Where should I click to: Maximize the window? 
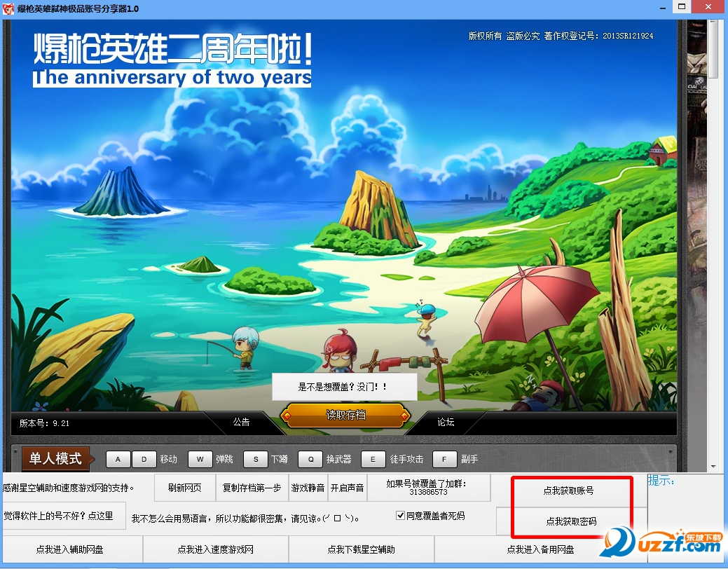682,6
